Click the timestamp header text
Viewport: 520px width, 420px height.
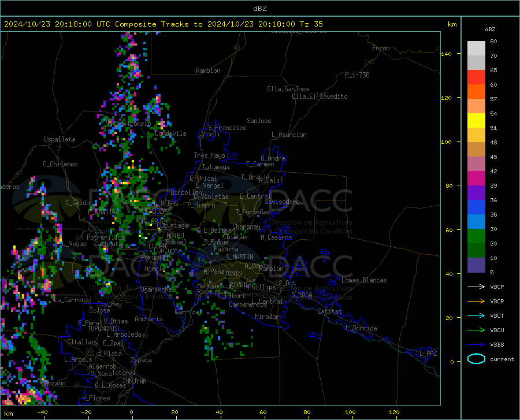coord(163,24)
